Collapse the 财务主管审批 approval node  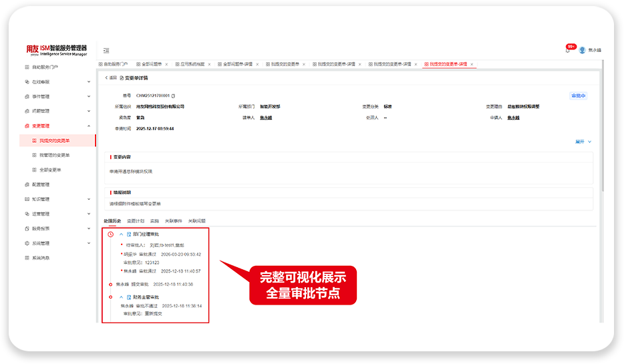pyautogui.click(x=122, y=297)
